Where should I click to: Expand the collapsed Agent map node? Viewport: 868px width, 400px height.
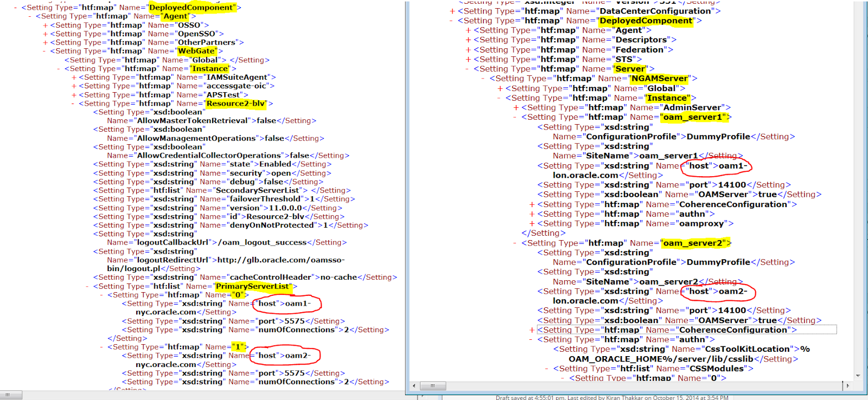(468, 30)
